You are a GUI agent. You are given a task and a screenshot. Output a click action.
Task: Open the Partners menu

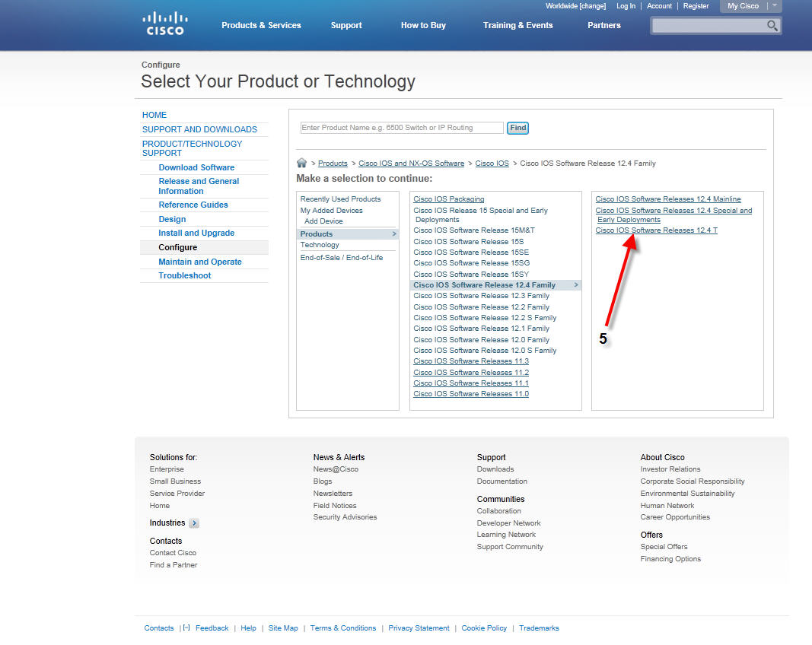click(x=603, y=25)
